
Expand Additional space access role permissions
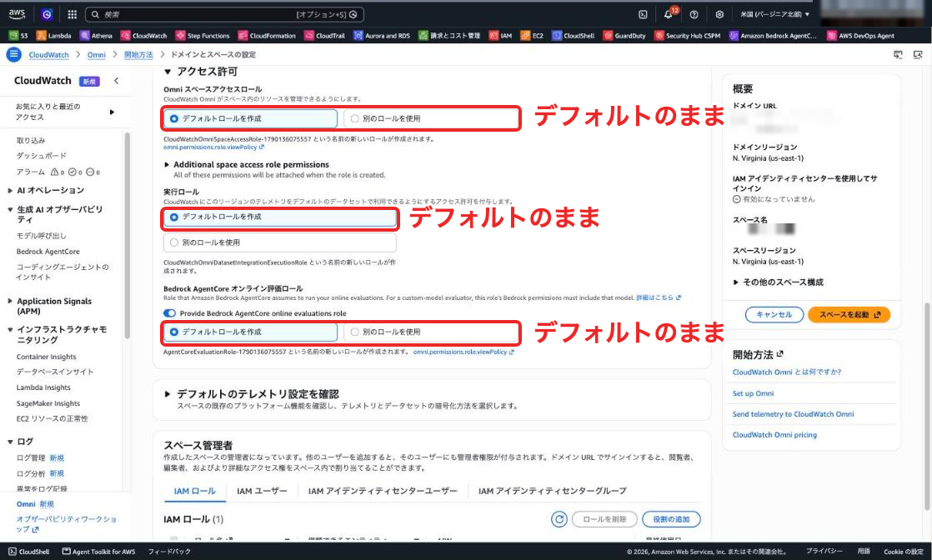point(167,165)
